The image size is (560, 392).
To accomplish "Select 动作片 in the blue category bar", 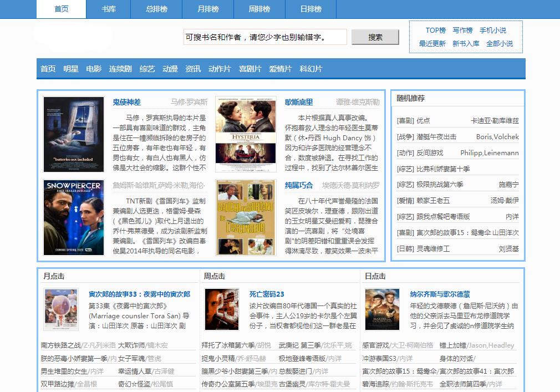I will pyautogui.click(x=220, y=69).
